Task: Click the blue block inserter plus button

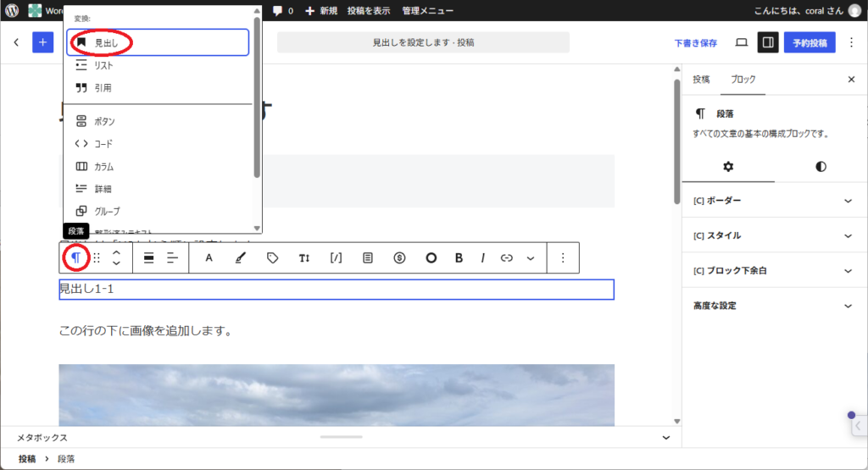Action: click(42, 42)
